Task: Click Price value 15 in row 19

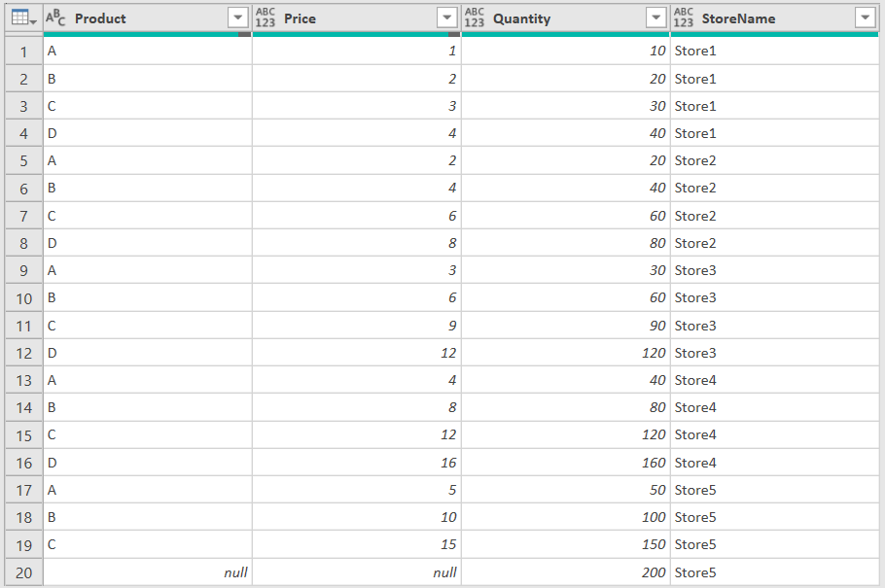Action: (357, 544)
